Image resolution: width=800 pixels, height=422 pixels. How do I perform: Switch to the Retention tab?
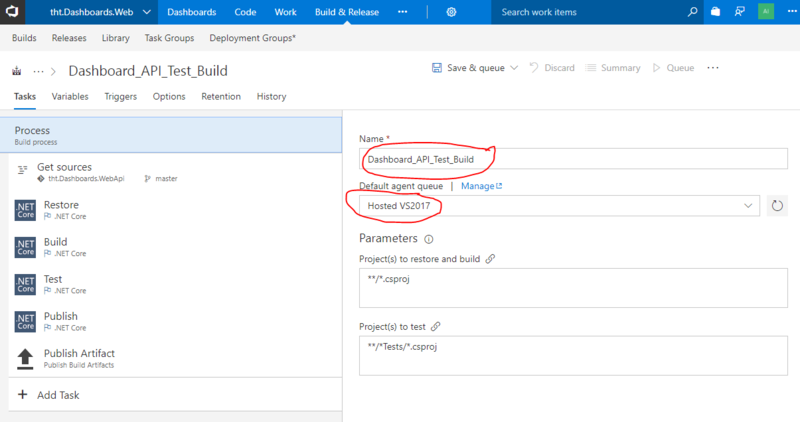[x=221, y=96]
